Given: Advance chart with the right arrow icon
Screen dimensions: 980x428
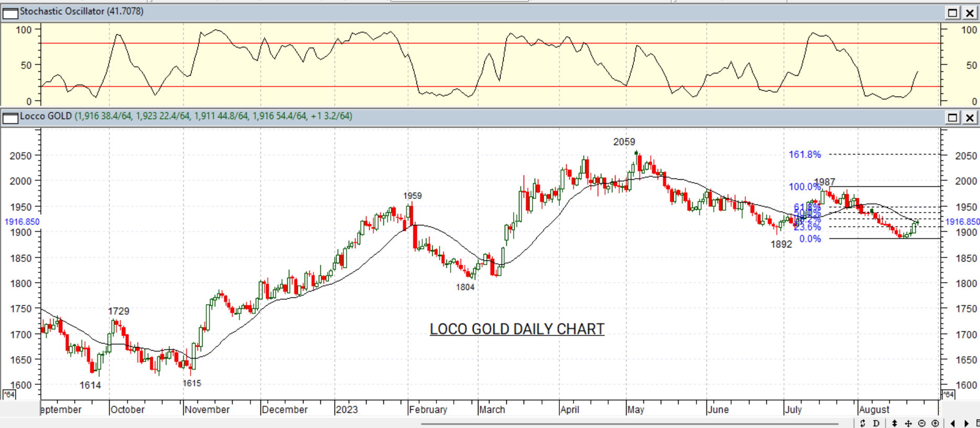Looking at the screenshot, I should pyautogui.click(x=966, y=423).
